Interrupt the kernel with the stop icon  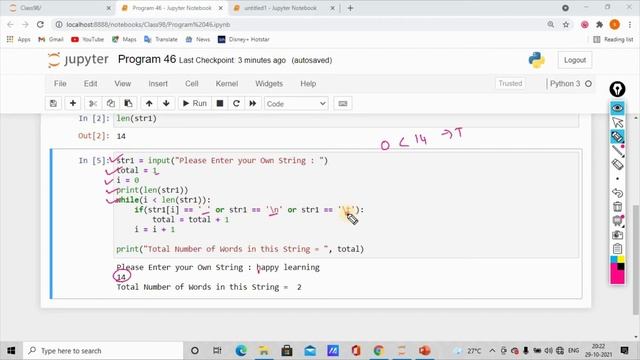[x=220, y=104]
